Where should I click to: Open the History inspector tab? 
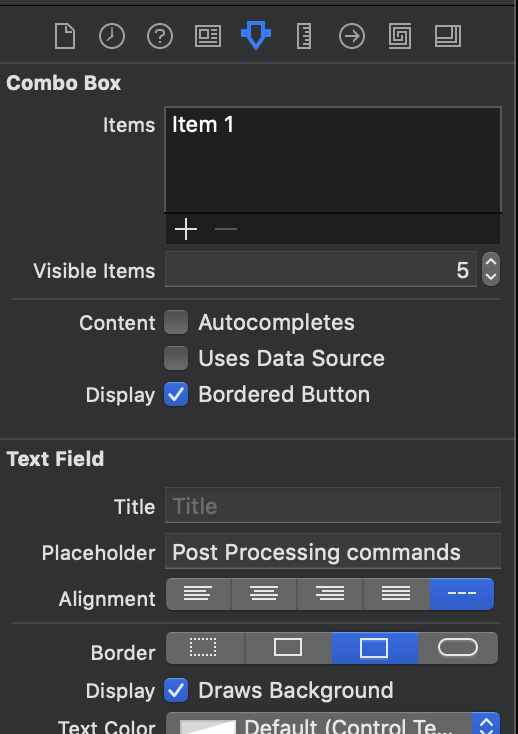coord(112,36)
